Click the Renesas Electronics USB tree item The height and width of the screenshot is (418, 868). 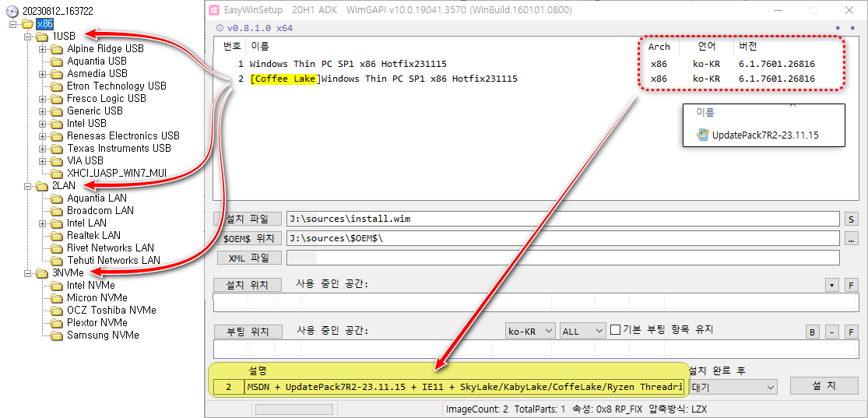coord(123,135)
